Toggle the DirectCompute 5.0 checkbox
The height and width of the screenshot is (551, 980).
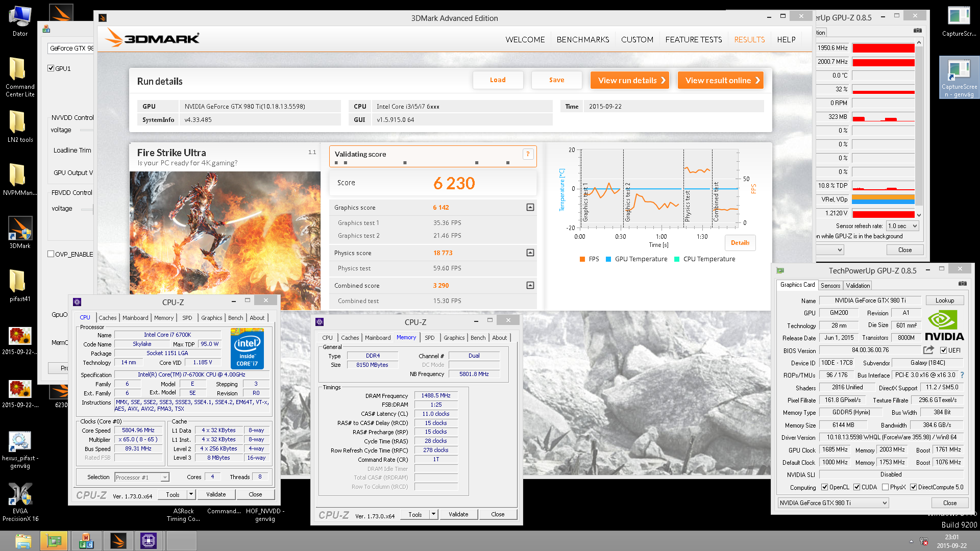click(x=913, y=487)
